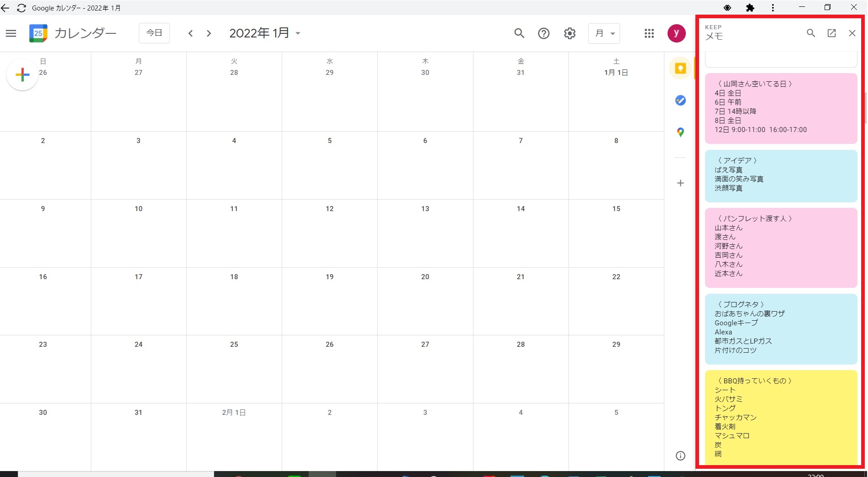Open the extensions puzzle icon

[x=750, y=8]
